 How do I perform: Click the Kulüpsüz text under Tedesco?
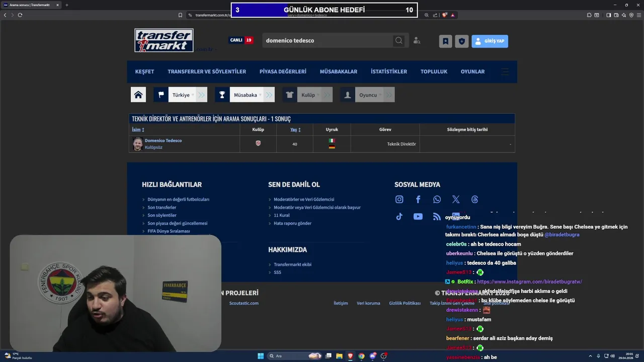(x=153, y=147)
